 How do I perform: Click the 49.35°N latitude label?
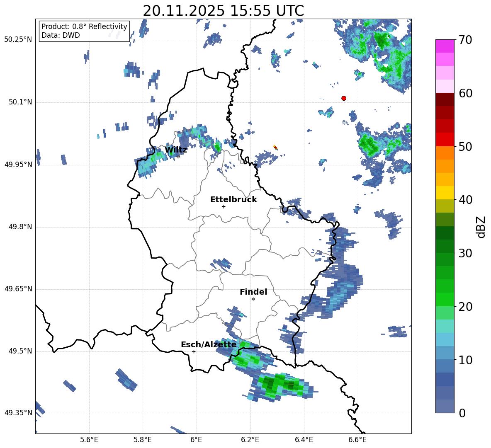tap(18, 413)
